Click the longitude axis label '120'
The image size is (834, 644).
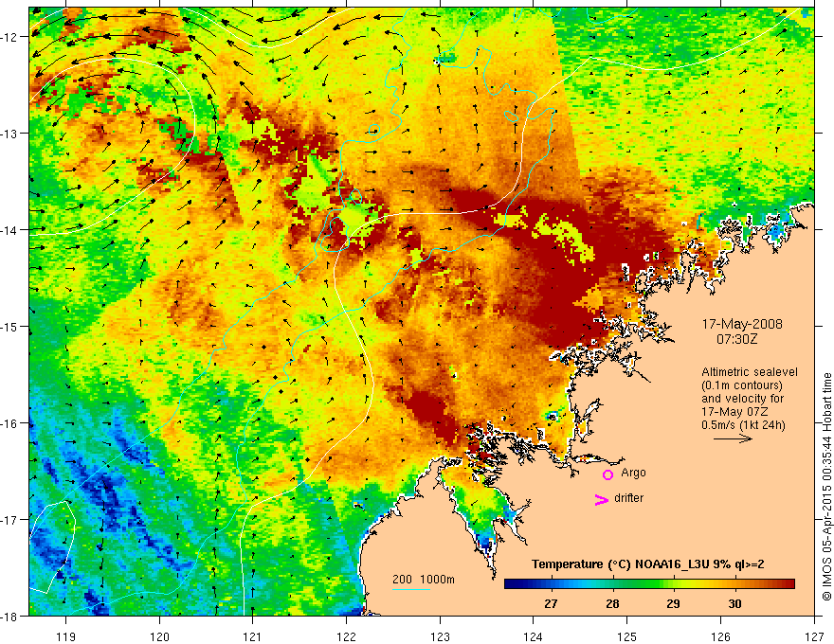159,636
